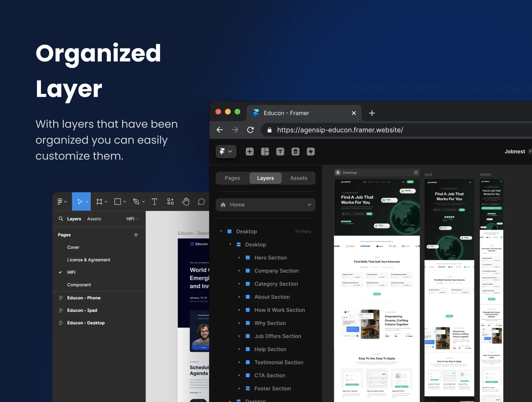Click the plus button on Desktop frame header
This screenshot has width=532, height=402.
point(416,172)
